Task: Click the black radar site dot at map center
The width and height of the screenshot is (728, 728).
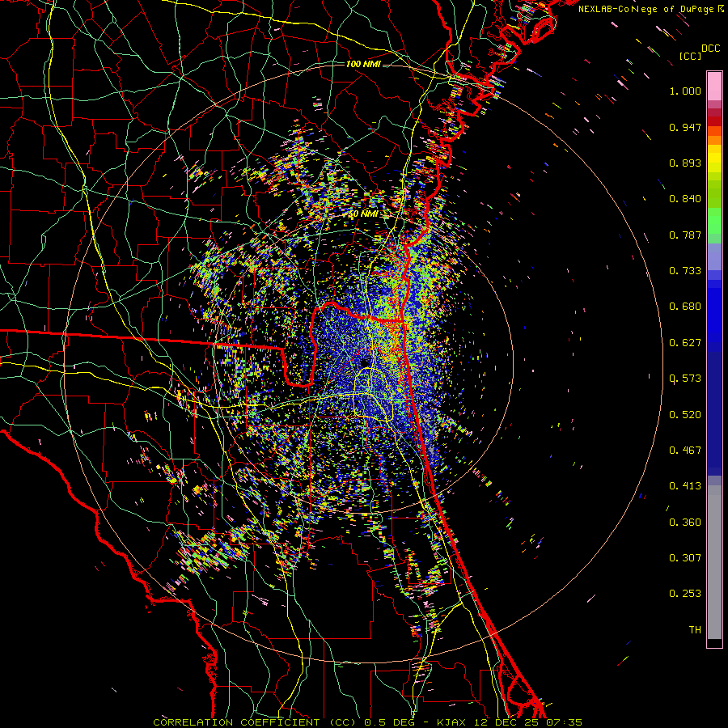Action: (365, 362)
